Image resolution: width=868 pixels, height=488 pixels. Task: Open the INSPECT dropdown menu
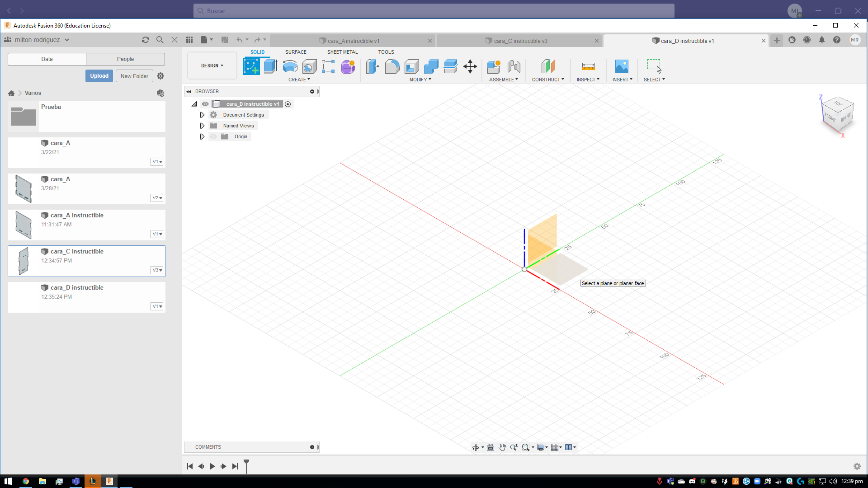tap(588, 80)
